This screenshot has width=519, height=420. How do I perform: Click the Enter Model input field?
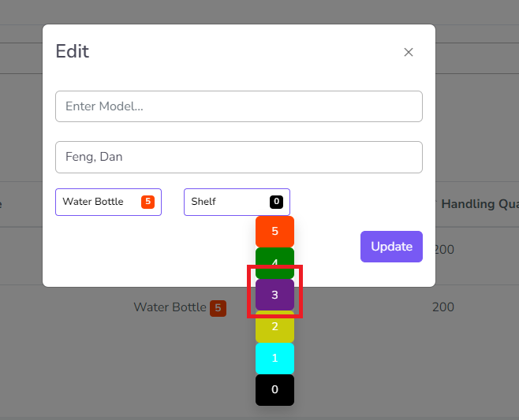(x=238, y=106)
